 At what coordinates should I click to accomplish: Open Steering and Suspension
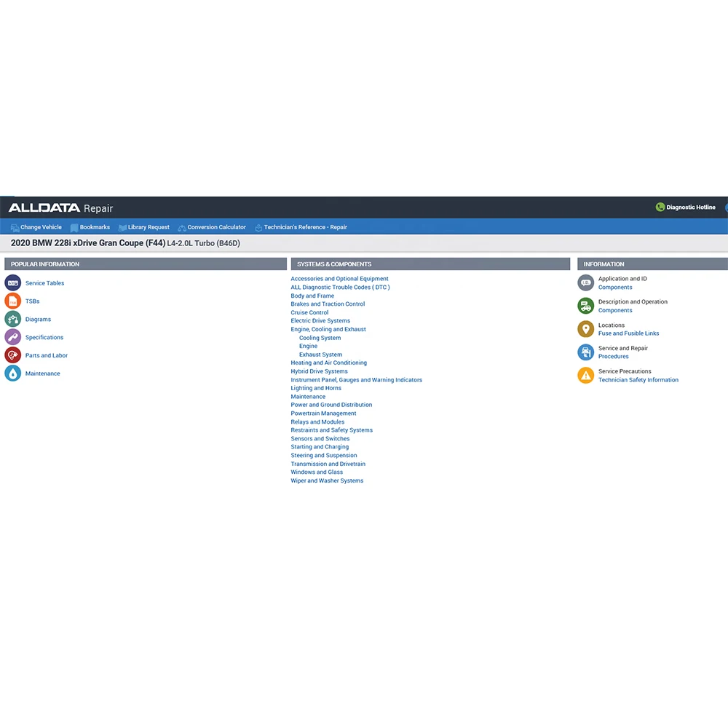(324, 455)
